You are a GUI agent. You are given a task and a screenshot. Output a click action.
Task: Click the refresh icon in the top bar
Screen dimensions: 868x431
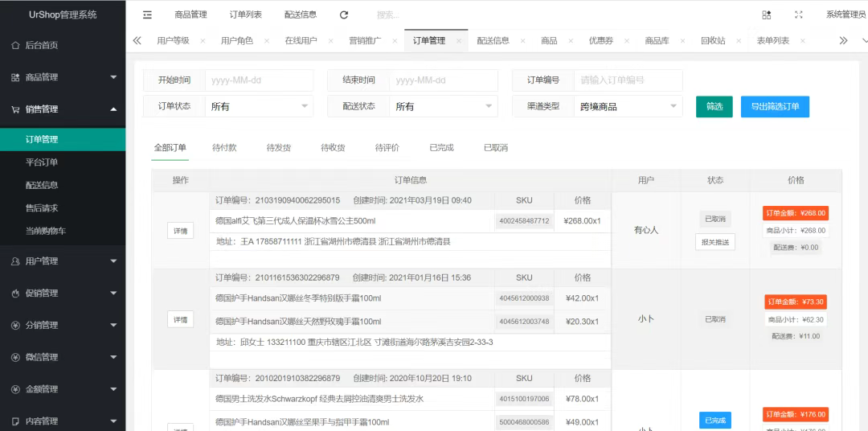(x=344, y=14)
